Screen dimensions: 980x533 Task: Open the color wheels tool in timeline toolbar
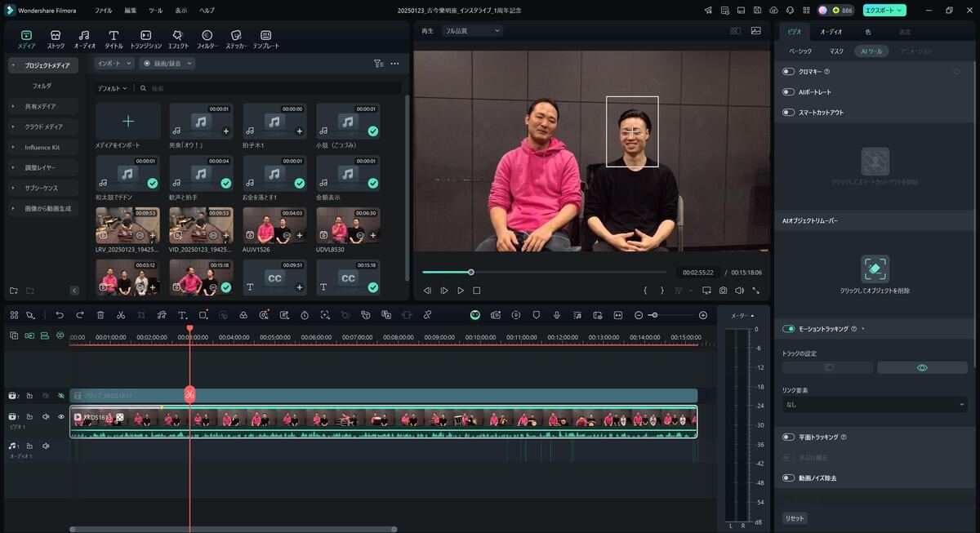(x=243, y=315)
